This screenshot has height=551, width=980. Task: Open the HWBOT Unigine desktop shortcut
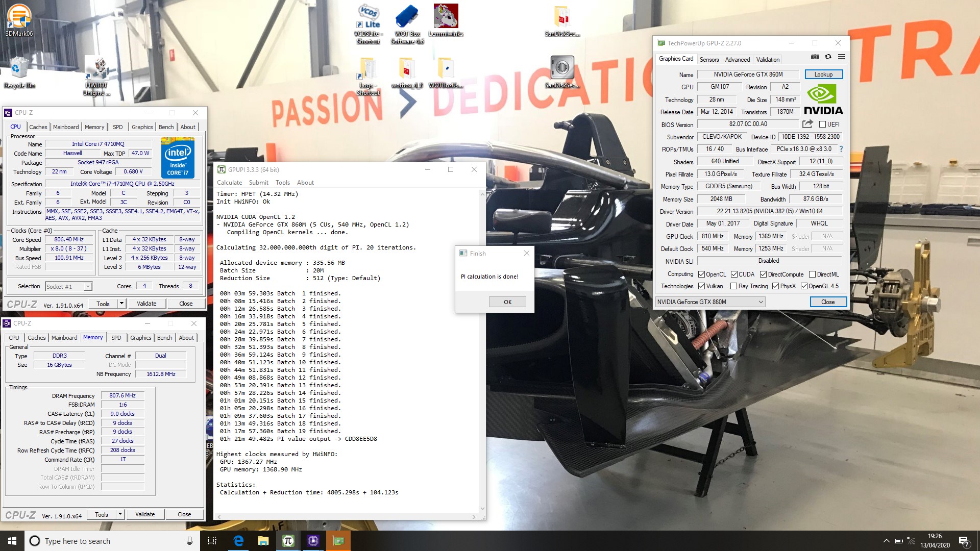click(x=97, y=76)
